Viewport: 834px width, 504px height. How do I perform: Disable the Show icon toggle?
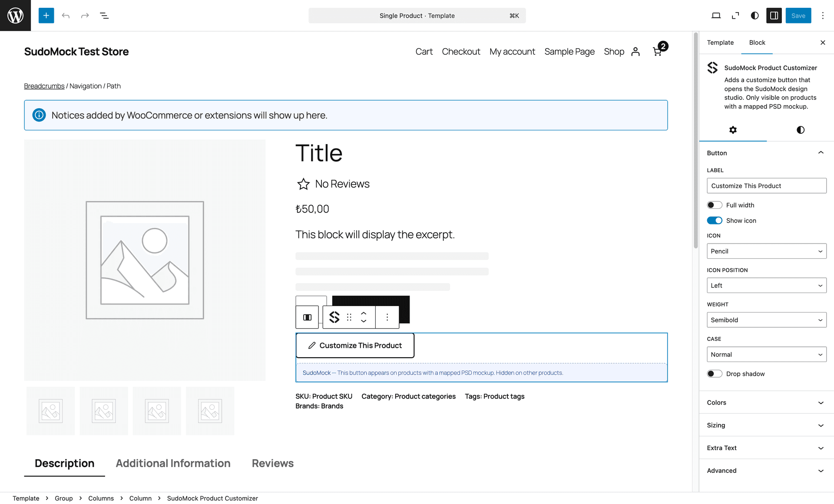[715, 220]
